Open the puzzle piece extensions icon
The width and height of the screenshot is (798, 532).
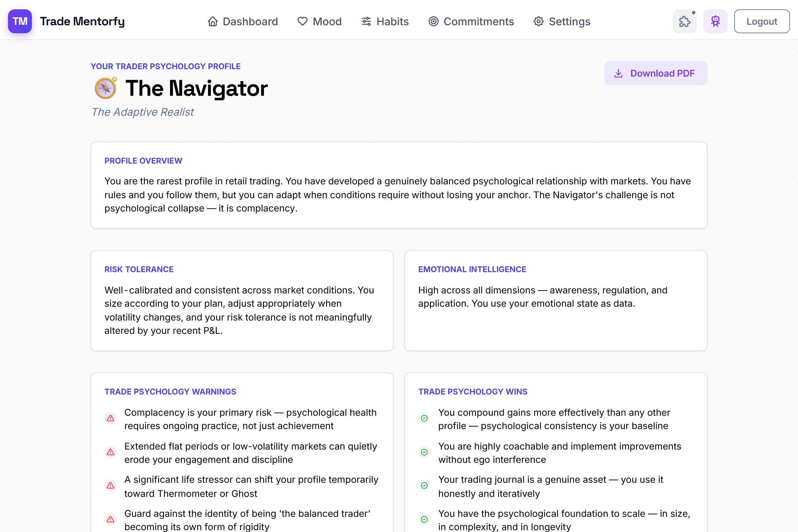pyautogui.click(x=685, y=21)
